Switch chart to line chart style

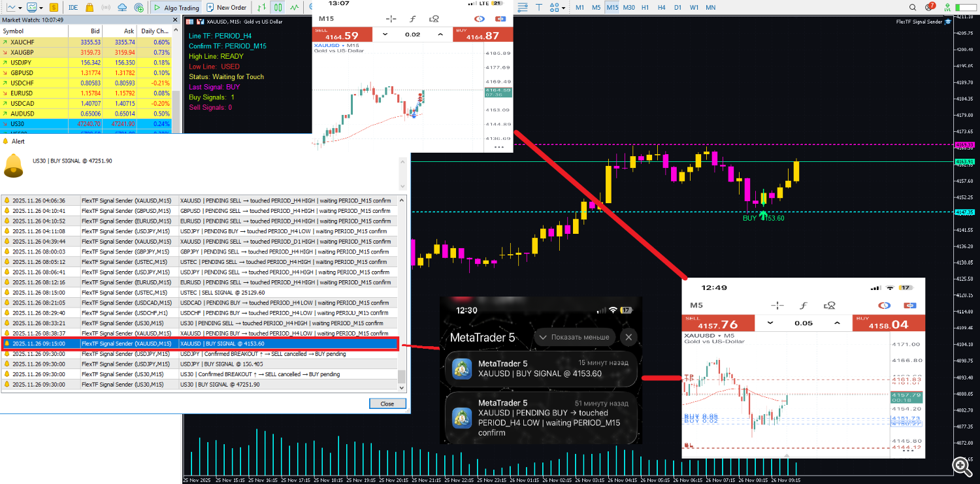294,8
